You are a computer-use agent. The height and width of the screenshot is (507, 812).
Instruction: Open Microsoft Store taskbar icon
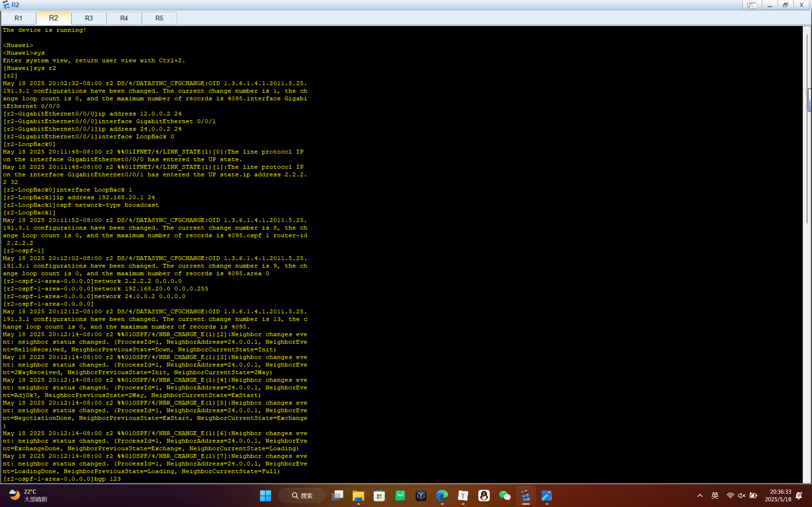[379, 496]
